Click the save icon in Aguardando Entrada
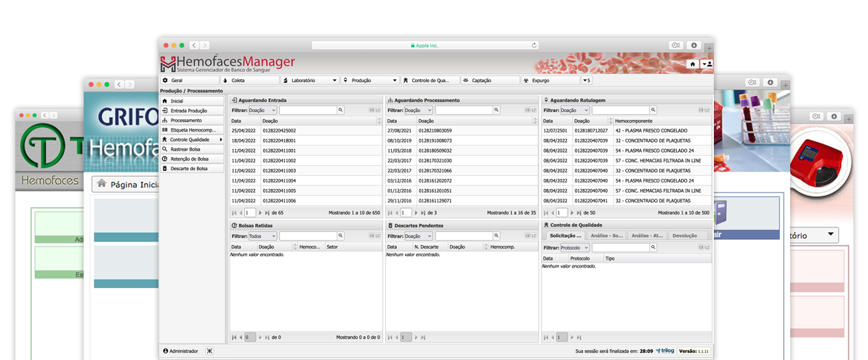Image resolution: width=868 pixels, height=360 pixels. click(x=372, y=111)
